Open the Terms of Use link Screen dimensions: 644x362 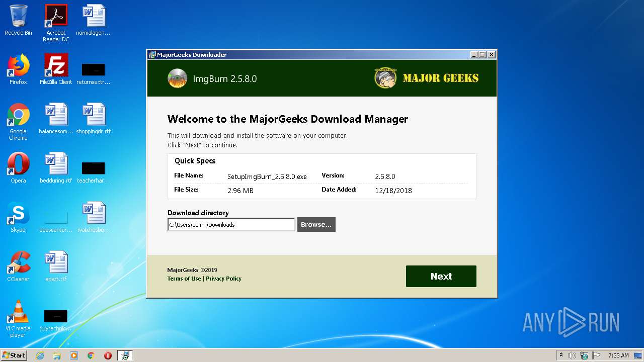click(184, 279)
